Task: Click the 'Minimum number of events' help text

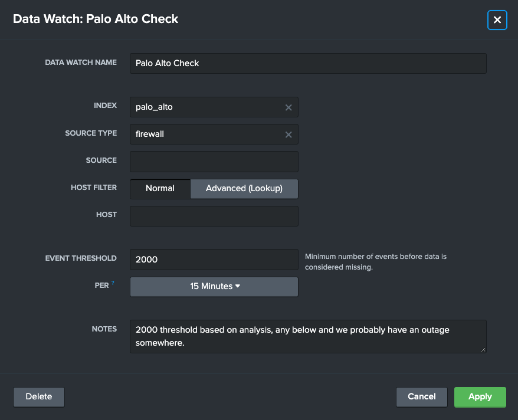Action: click(376, 262)
